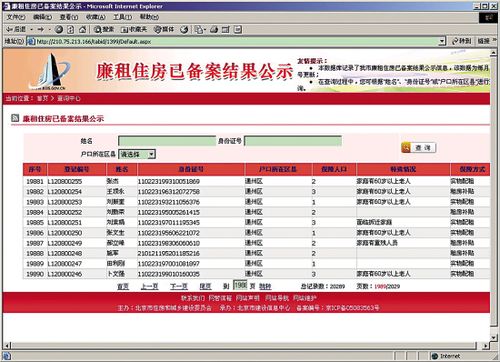The width and height of the screenshot is (500, 362).
Task: Open the Back button history dropdown arrow
Action: point(31,29)
